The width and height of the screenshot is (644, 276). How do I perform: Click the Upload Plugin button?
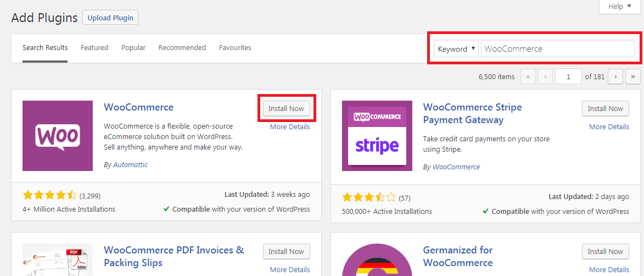[x=110, y=18]
